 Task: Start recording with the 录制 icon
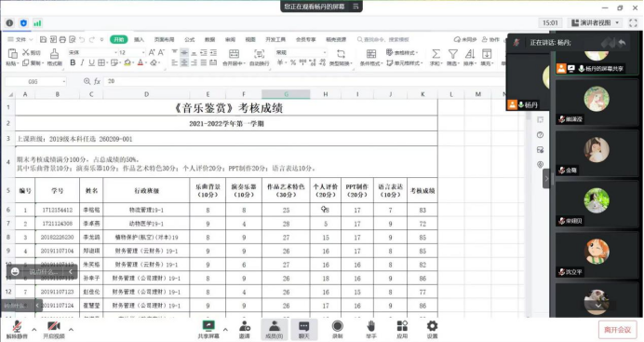click(337, 330)
